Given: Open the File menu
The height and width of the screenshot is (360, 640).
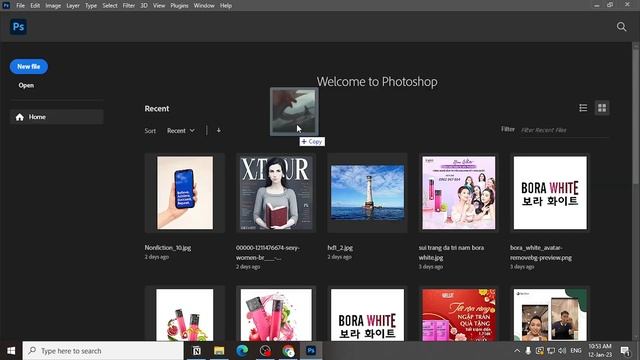Looking at the screenshot, I should click(x=20, y=6).
